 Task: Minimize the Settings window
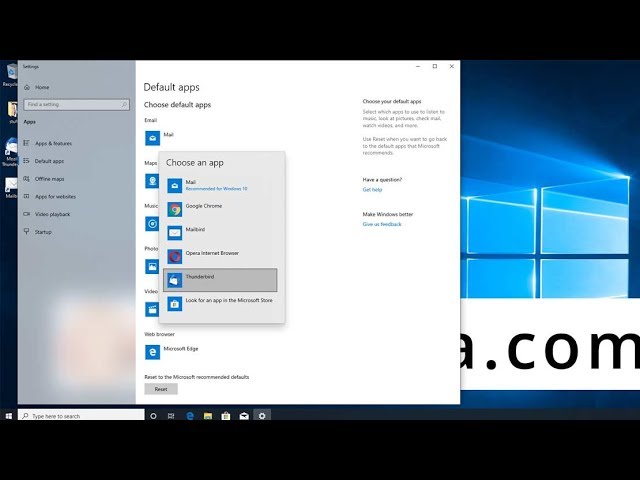[x=418, y=66]
